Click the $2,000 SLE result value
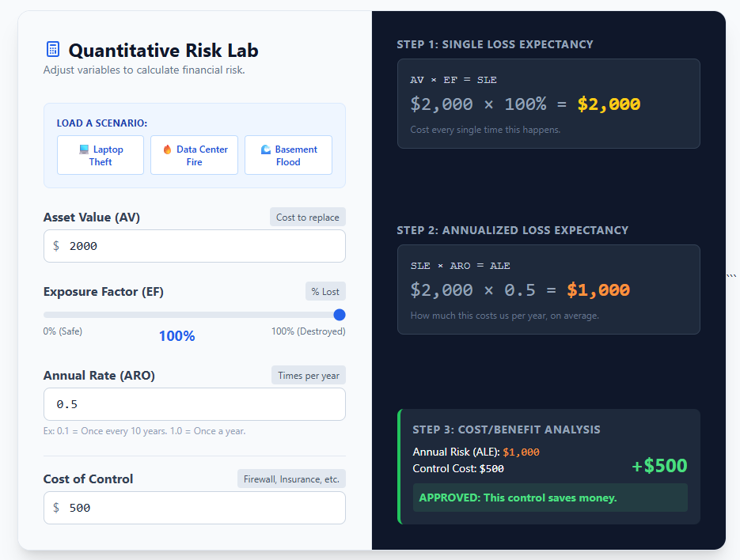 (609, 104)
